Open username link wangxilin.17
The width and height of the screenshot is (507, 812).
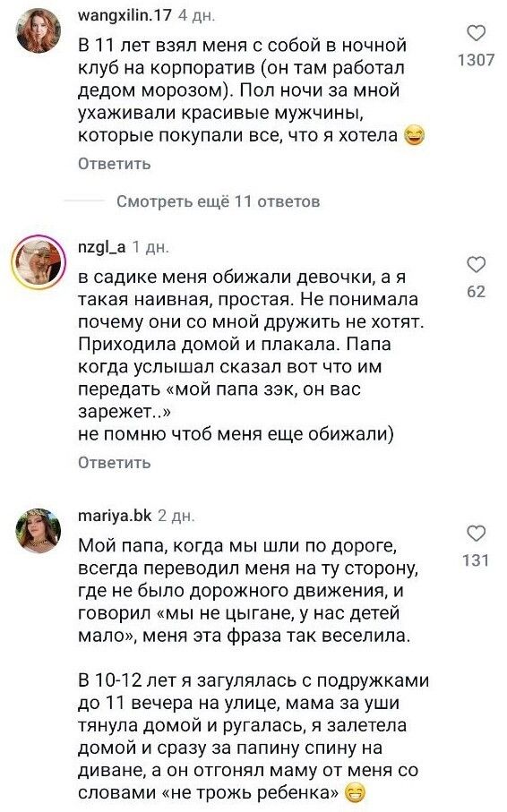pyautogui.click(x=125, y=15)
